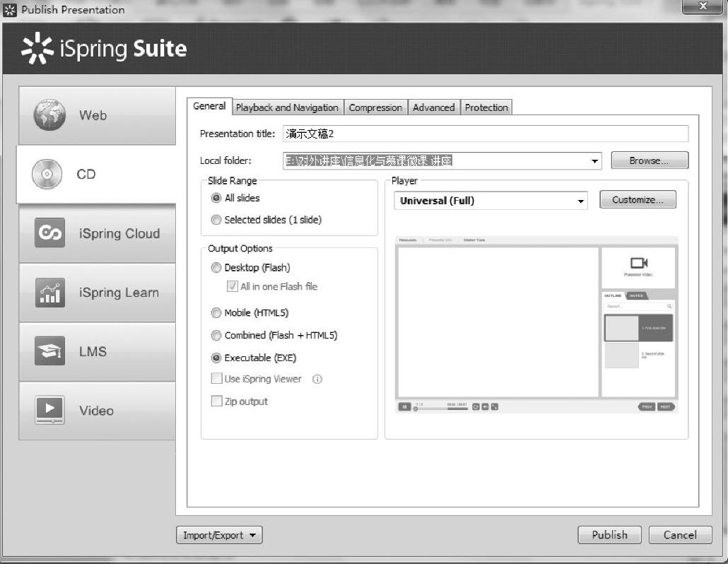Switch to the General tab
The width and height of the screenshot is (728, 564).
click(209, 106)
